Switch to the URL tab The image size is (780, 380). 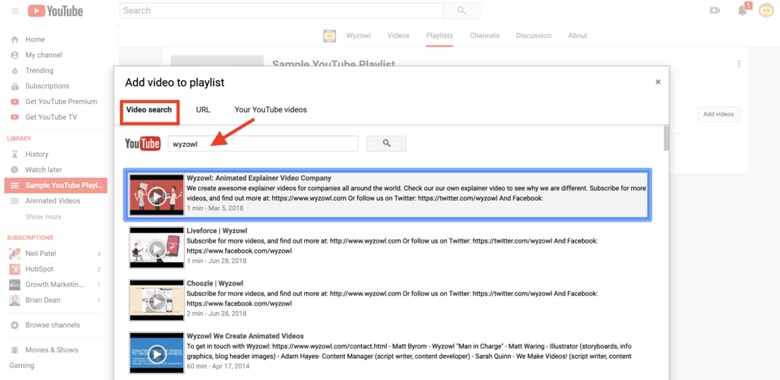tap(203, 110)
